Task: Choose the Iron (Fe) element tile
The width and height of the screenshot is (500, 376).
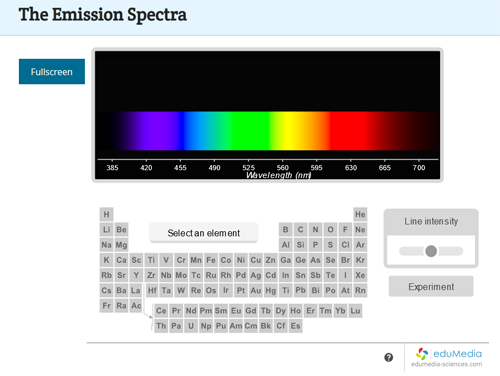Action: [211, 260]
